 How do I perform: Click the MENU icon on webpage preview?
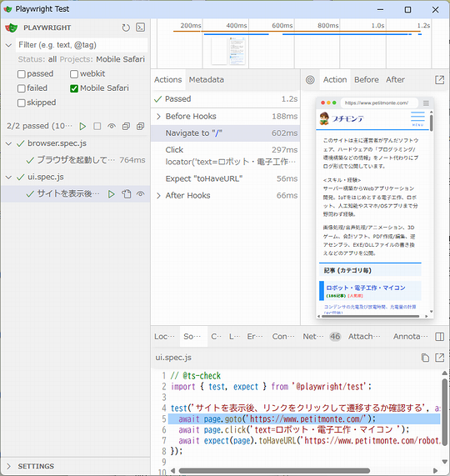coord(417,118)
